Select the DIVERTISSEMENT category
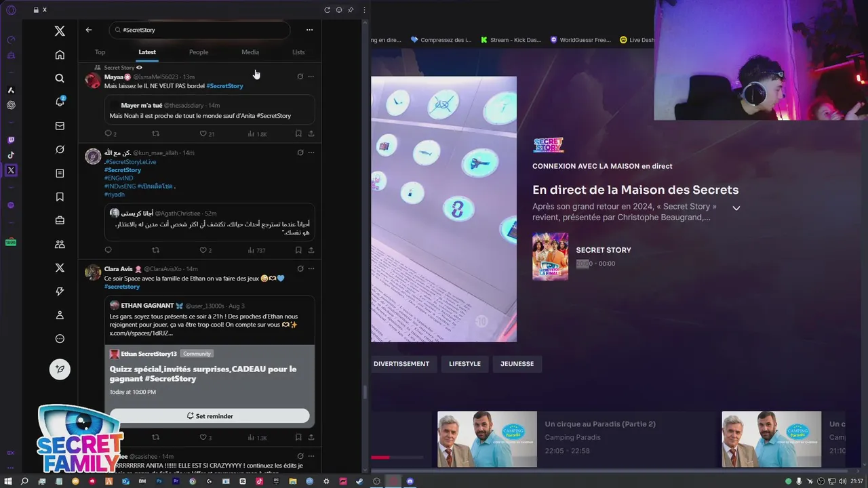Image resolution: width=868 pixels, height=488 pixels. click(401, 364)
